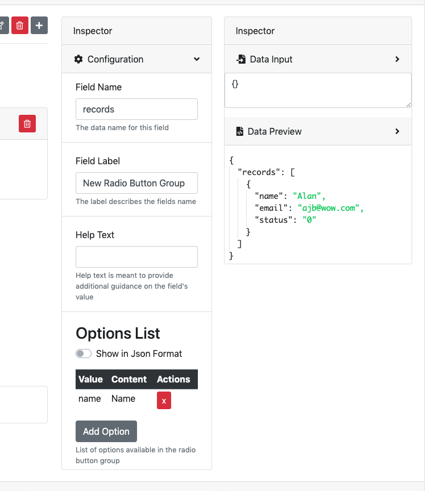Enable the Show in Json Format switch
Image resolution: width=448 pixels, height=491 pixels.
(83, 353)
